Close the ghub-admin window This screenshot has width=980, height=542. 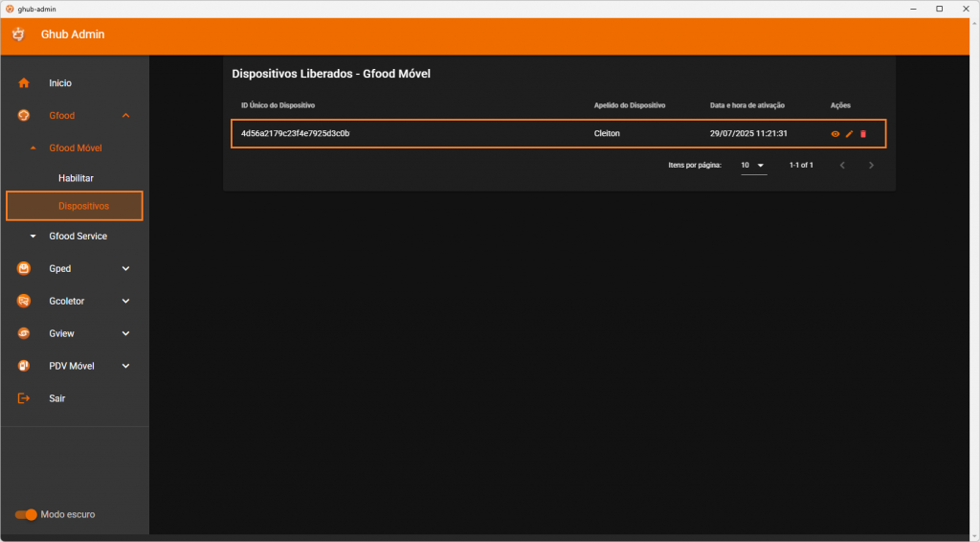click(x=966, y=9)
